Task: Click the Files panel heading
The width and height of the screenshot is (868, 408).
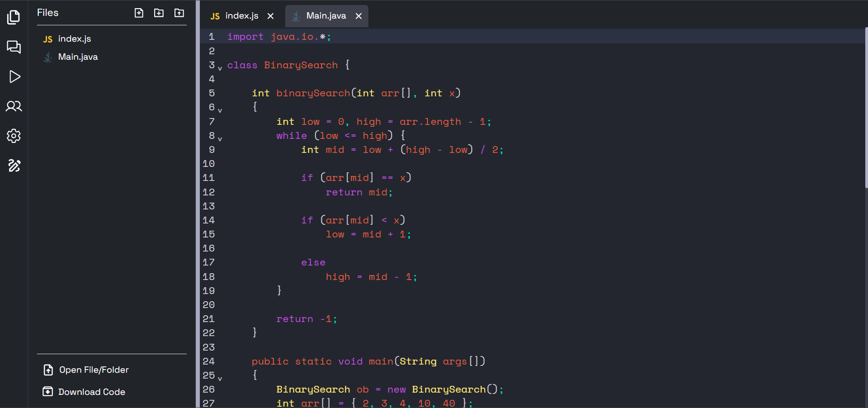Action: click(x=47, y=13)
